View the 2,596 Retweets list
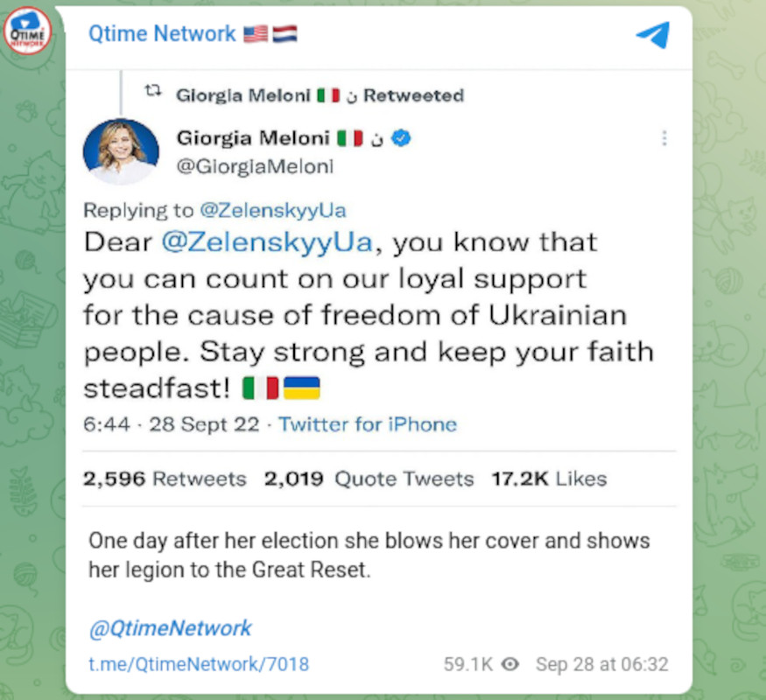Viewport: 766px width, 700px height. (x=165, y=479)
